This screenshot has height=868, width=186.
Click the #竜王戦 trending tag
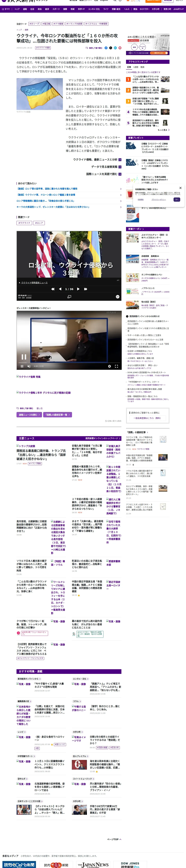click(x=46, y=24)
